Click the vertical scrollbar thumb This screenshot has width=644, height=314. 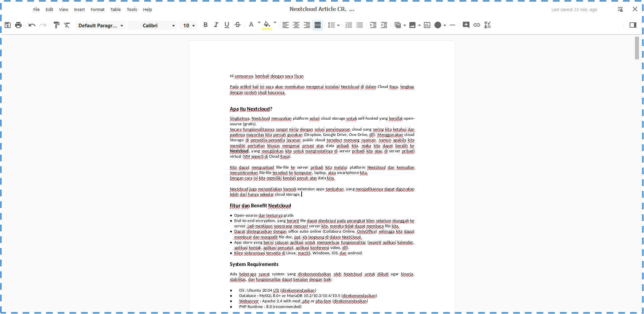[x=637, y=48]
